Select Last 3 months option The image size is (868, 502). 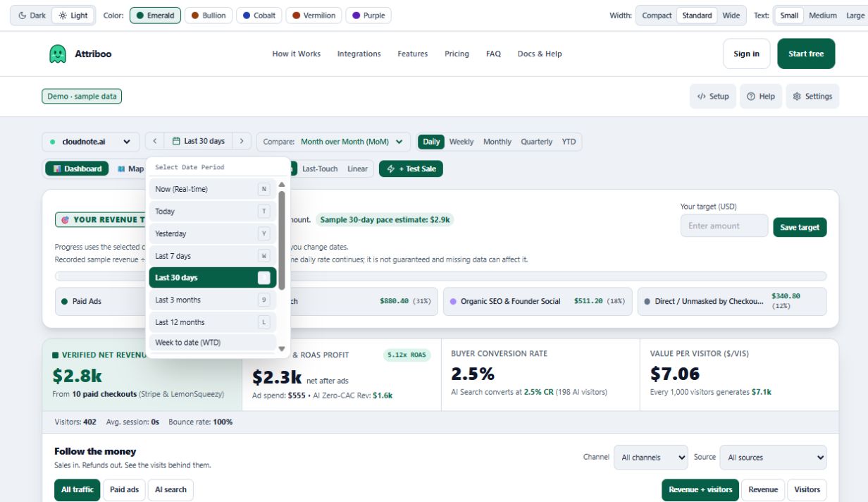[x=212, y=300]
